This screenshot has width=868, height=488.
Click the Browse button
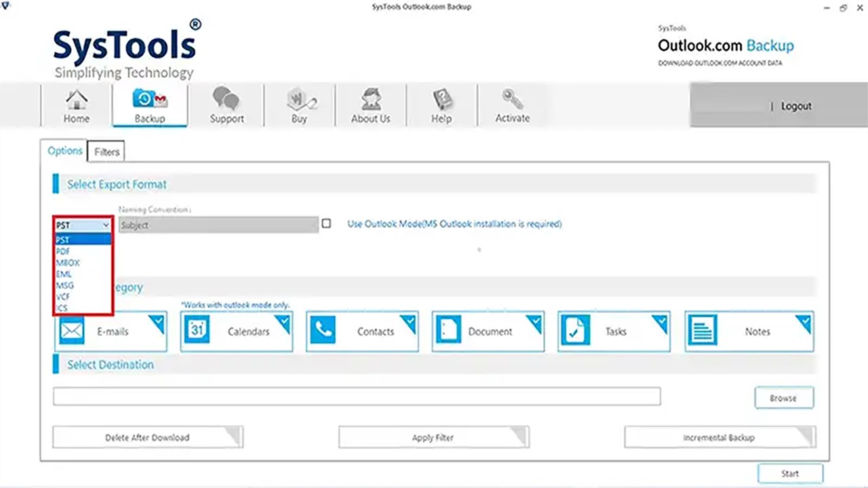(784, 398)
